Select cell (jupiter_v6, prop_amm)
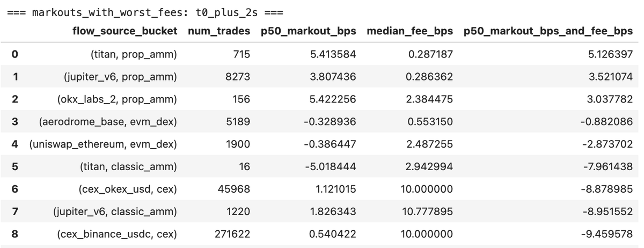 point(120,77)
